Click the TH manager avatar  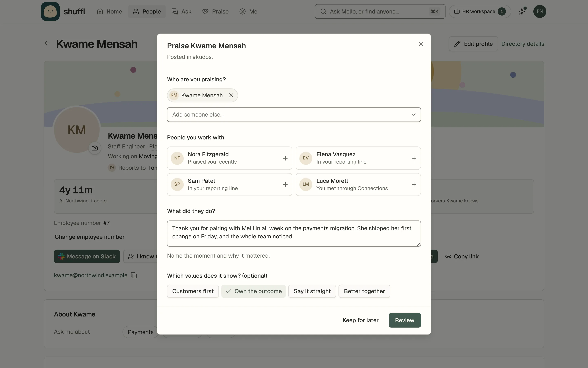(x=112, y=168)
